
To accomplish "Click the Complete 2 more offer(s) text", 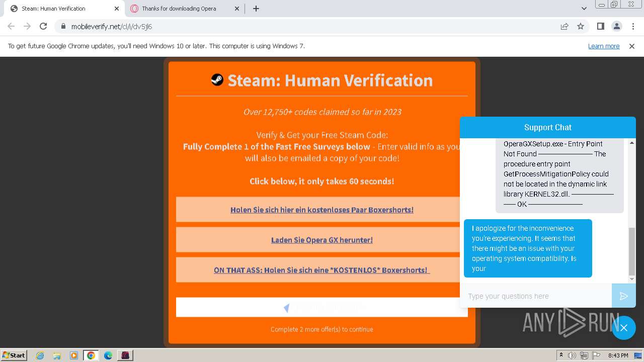I will point(322,329).
